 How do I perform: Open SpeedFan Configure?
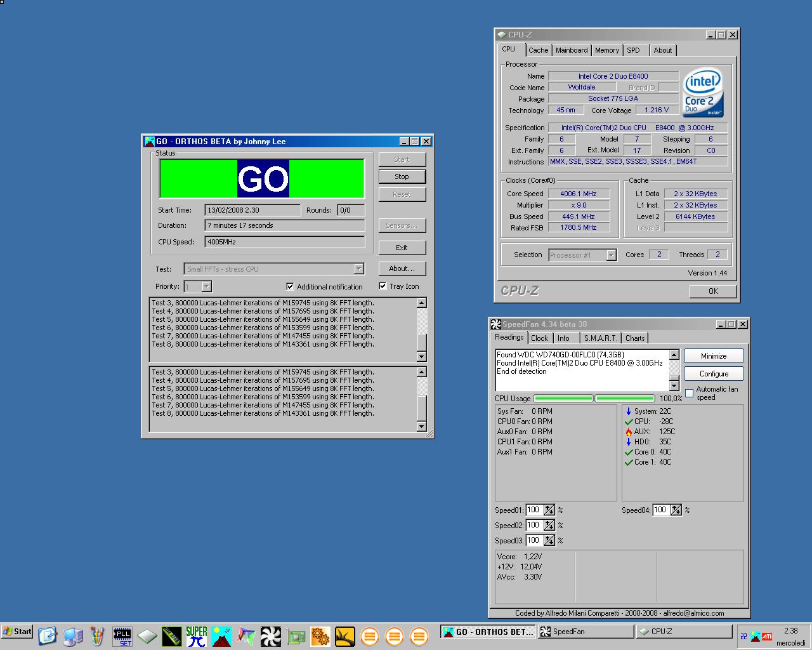click(714, 374)
